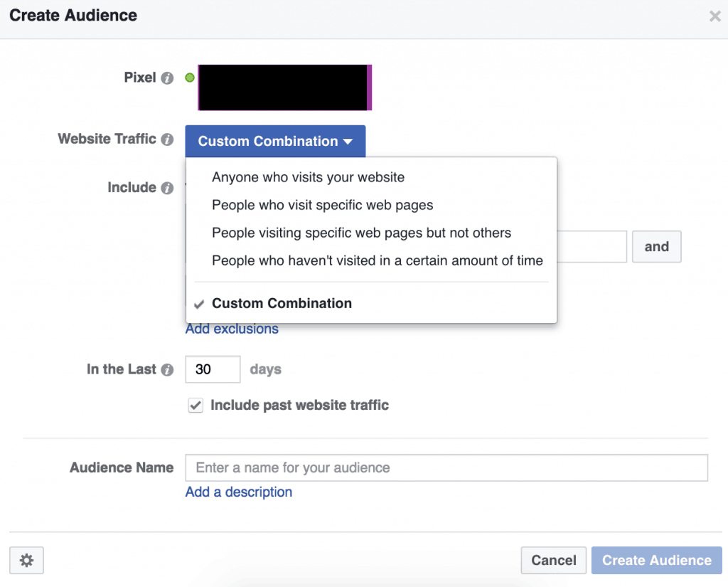Click the checkmark beside Custom Combination
The height and width of the screenshot is (587, 728).
click(x=198, y=303)
